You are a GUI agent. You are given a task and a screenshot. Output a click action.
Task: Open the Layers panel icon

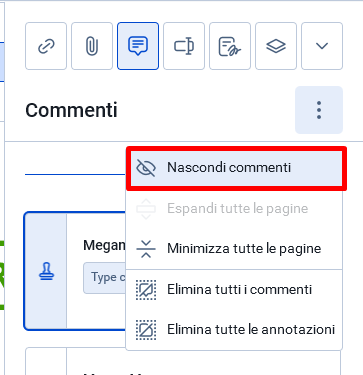276,46
